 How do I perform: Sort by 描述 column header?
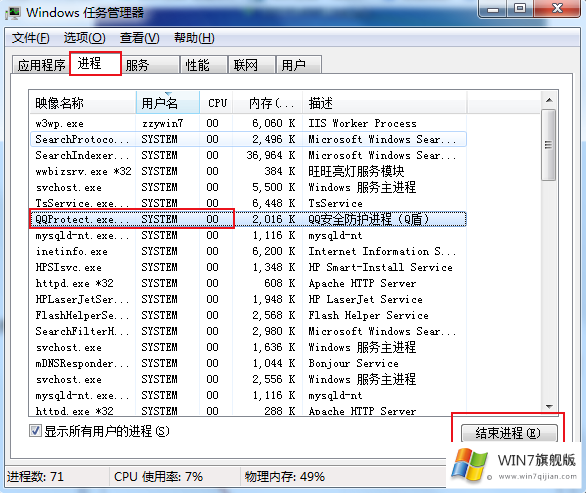pos(384,102)
